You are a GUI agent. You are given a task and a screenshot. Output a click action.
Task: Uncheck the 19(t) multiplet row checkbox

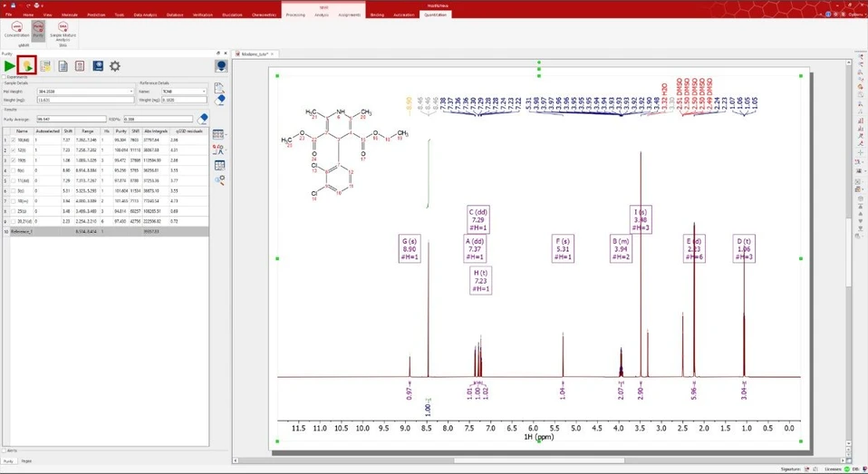pos(14,160)
